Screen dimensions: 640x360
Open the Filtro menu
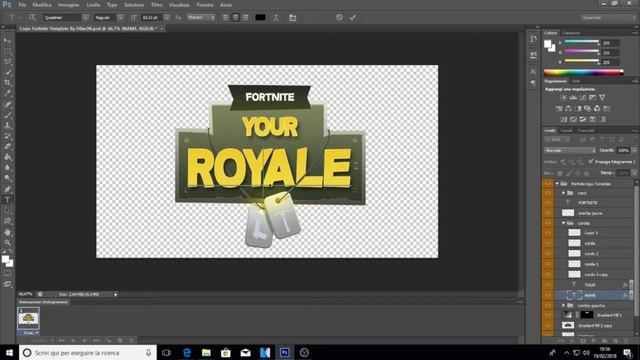pos(157,5)
